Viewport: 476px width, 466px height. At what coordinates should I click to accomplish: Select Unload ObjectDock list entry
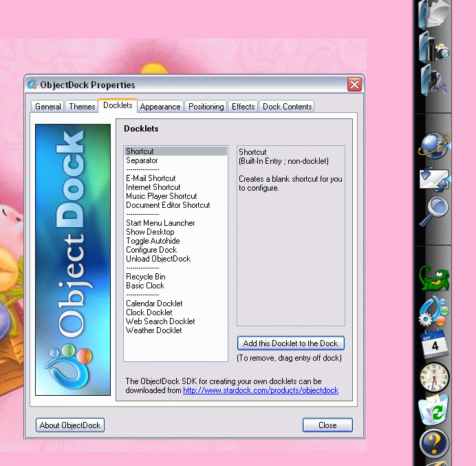[x=175, y=259]
